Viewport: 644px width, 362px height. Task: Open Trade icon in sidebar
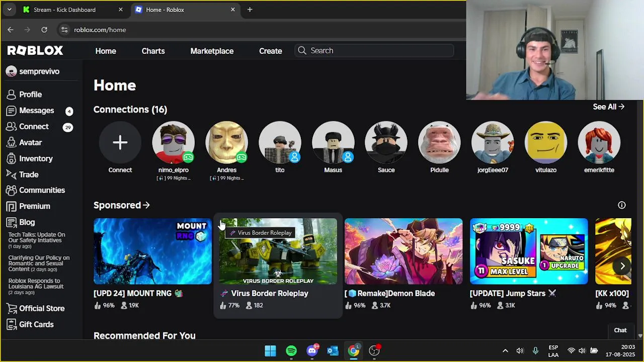(11, 174)
